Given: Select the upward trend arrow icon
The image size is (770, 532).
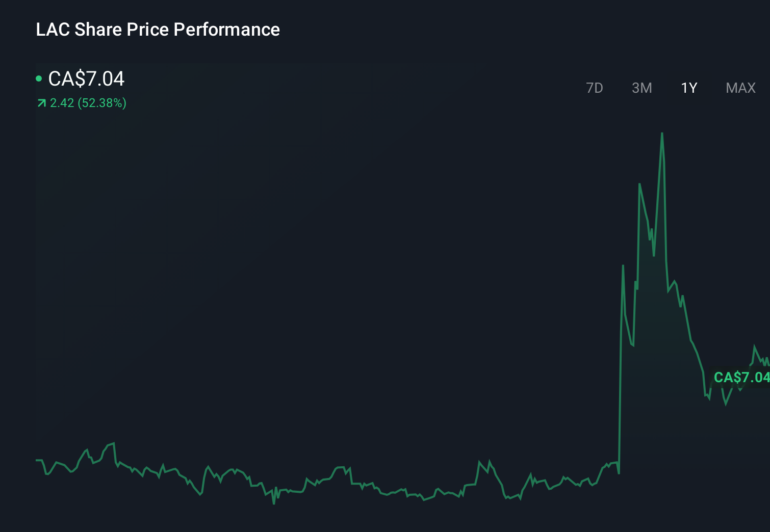Looking at the screenshot, I should point(41,103).
